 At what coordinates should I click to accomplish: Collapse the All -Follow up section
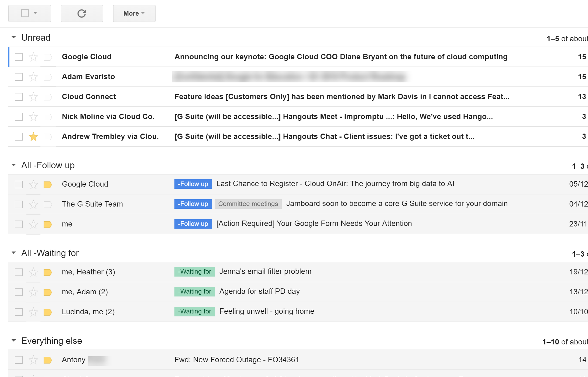point(13,165)
